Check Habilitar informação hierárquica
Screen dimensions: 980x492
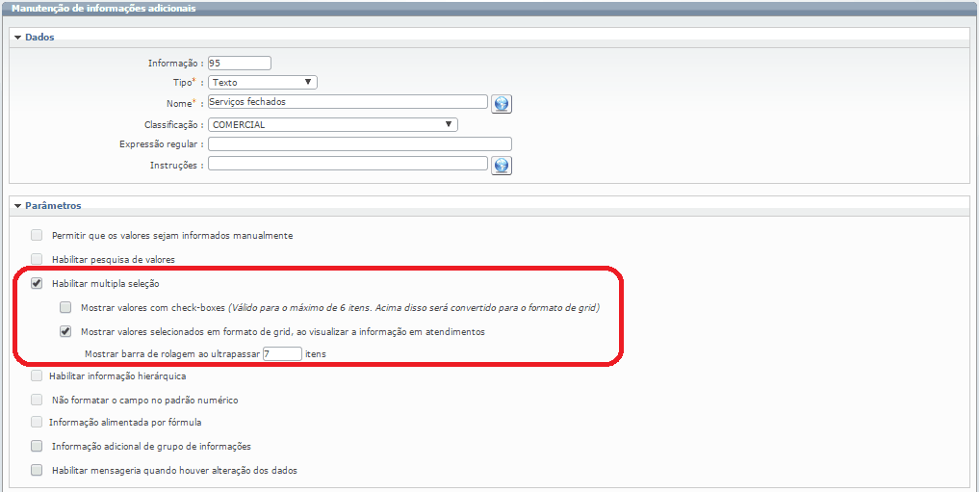(x=37, y=376)
